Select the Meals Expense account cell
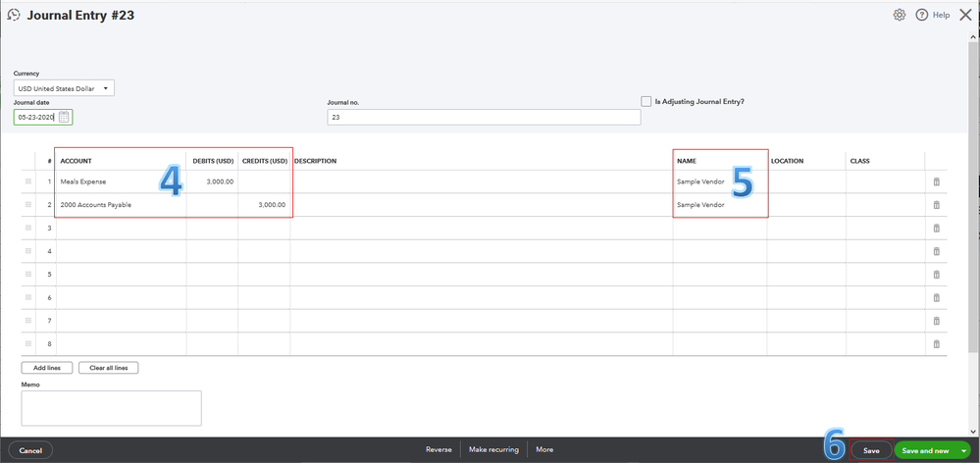This screenshot has height=463, width=980. (122, 181)
